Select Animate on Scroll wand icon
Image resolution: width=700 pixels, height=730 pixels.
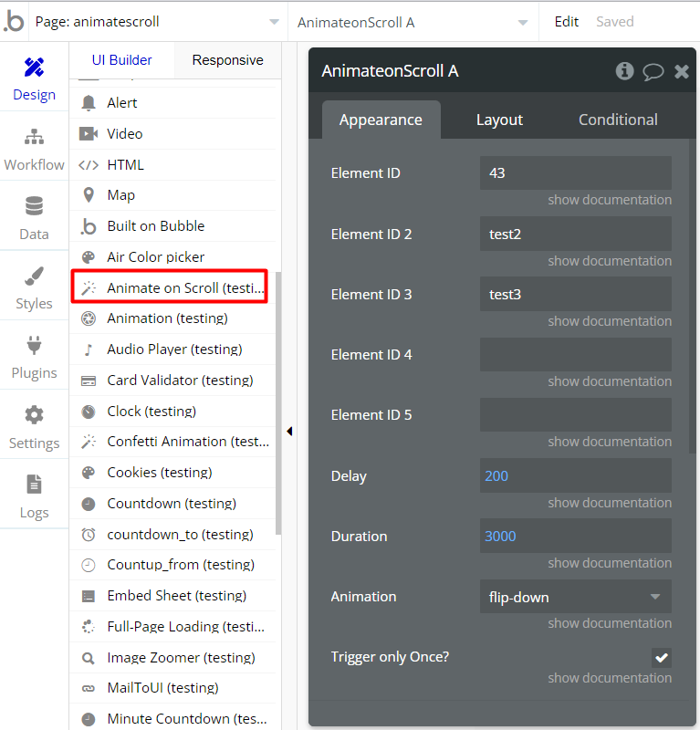[89, 288]
